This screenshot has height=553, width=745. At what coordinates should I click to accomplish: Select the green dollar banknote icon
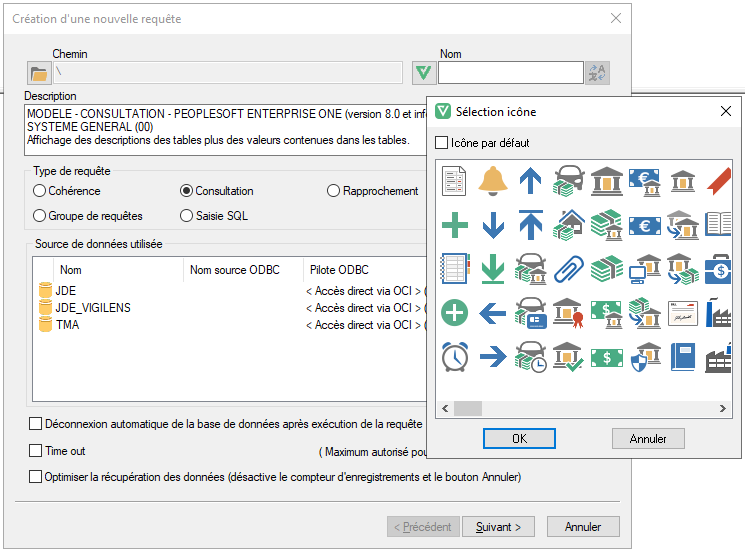[607, 357]
